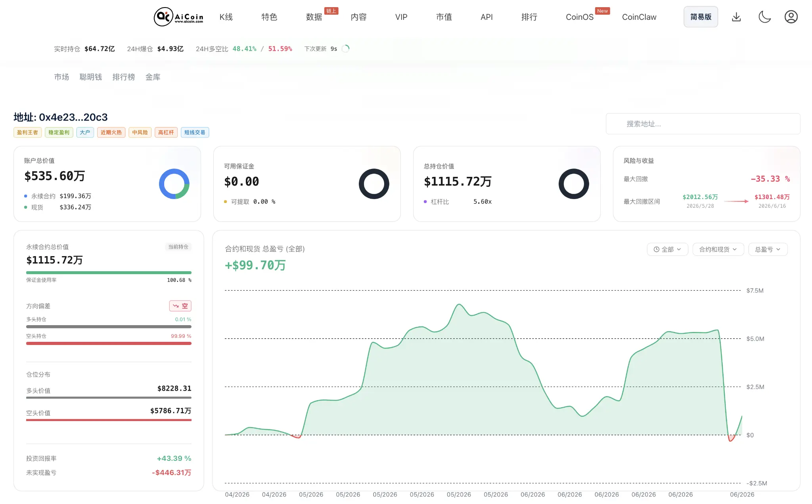Click the 稳定盈利 tag
Viewport: 812px width, 504px height.
[x=59, y=132]
